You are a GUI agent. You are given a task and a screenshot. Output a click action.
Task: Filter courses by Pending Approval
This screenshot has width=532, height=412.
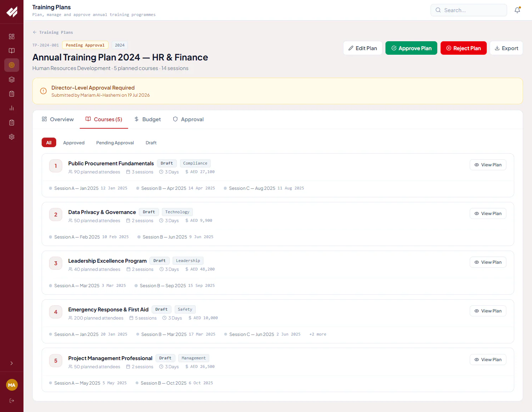point(115,143)
